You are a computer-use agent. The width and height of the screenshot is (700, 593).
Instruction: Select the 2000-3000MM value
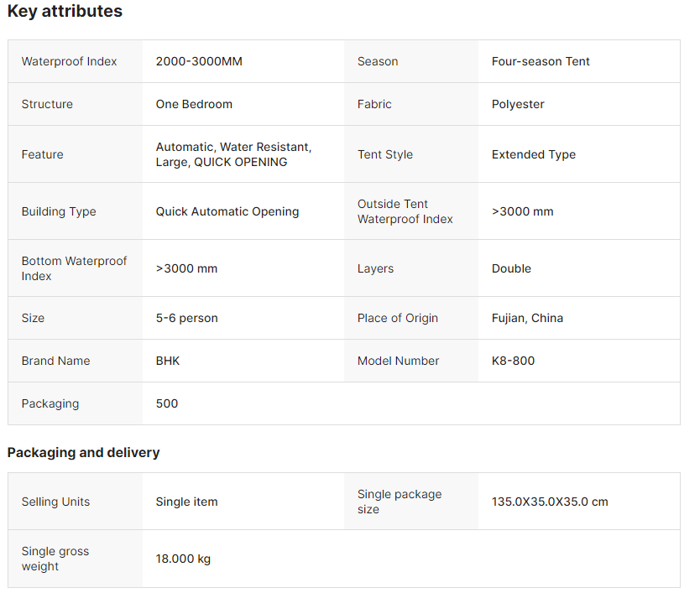(x=199, y=61)
